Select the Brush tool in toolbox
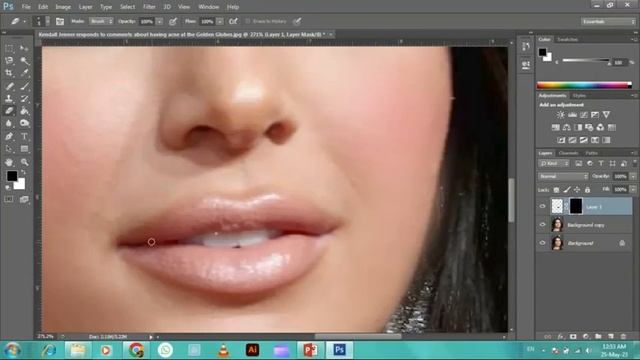640x360 pixels. click(x=24, y=86)
